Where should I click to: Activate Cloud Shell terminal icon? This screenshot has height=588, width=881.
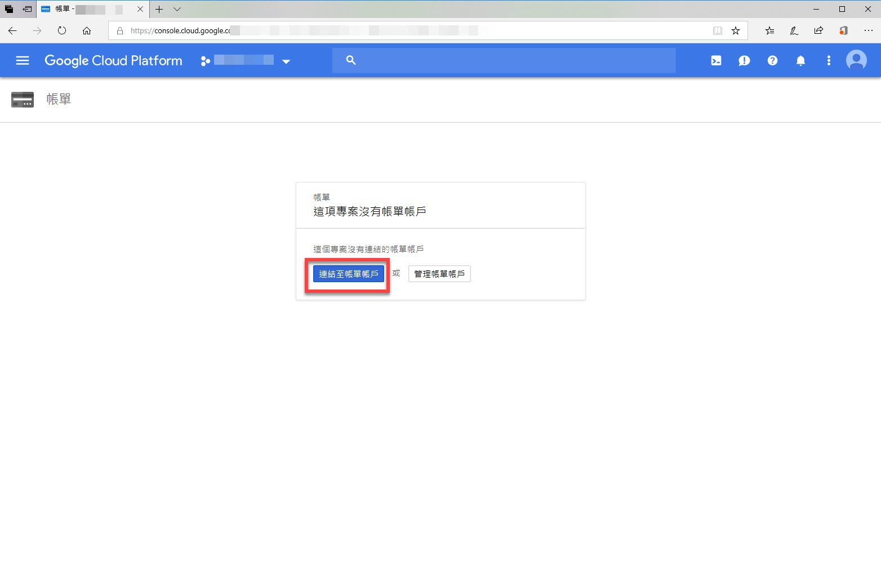coord(716,61)
